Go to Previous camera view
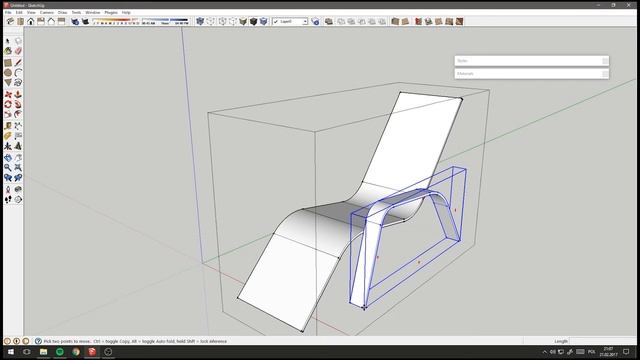This screenshot has width=640, height=360. [8, 178]
